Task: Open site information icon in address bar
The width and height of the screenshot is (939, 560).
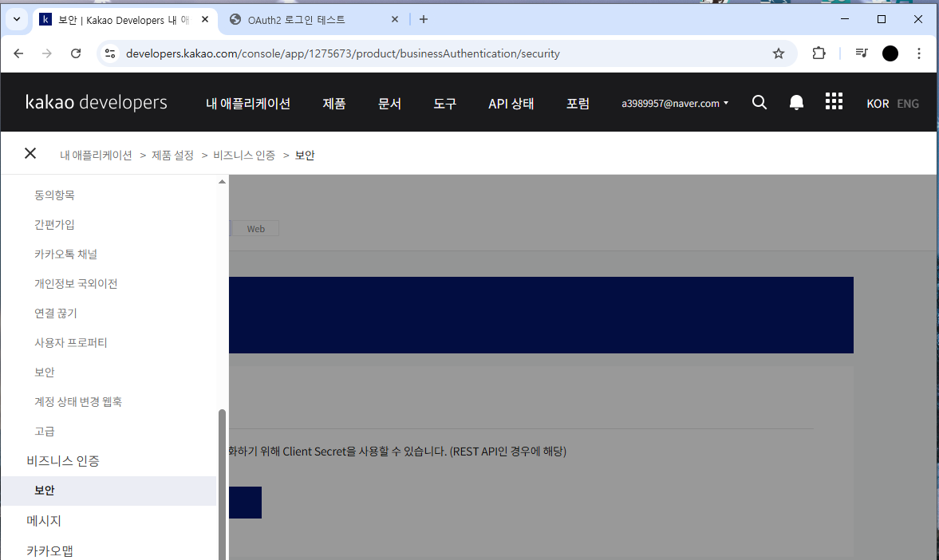Action: 109,53
